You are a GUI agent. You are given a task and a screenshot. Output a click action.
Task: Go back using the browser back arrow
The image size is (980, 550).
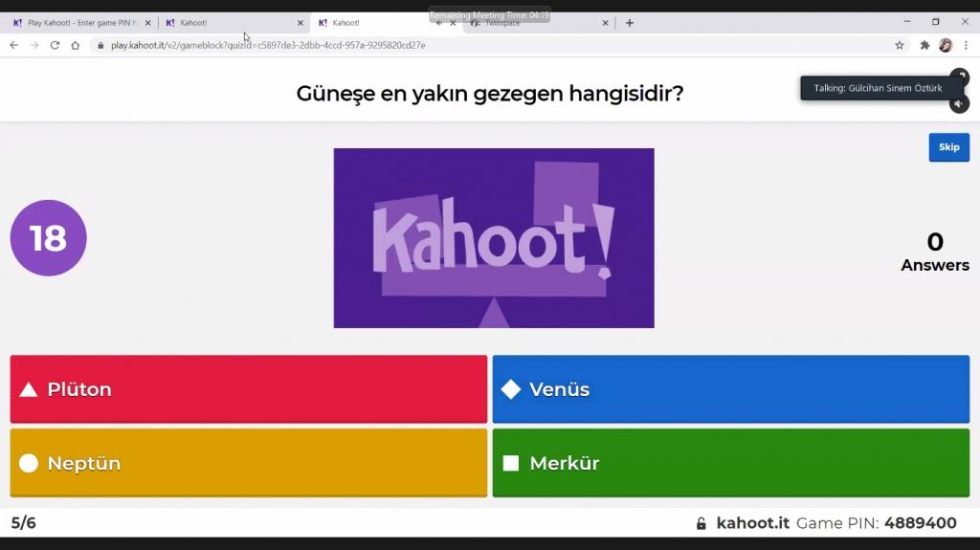(x=13, y=45)
